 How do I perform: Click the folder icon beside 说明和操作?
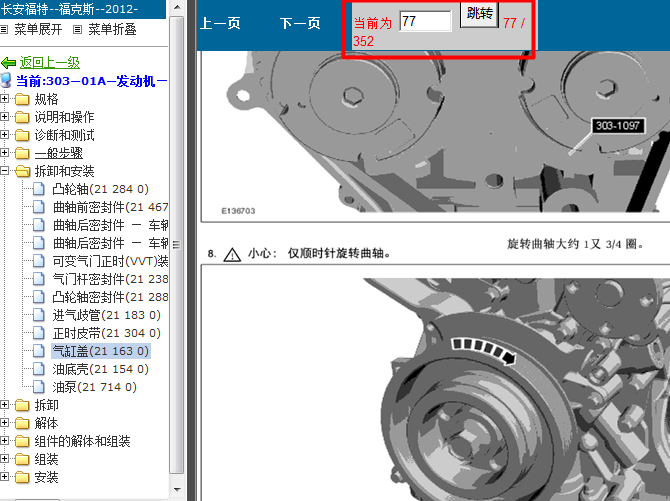22,117
